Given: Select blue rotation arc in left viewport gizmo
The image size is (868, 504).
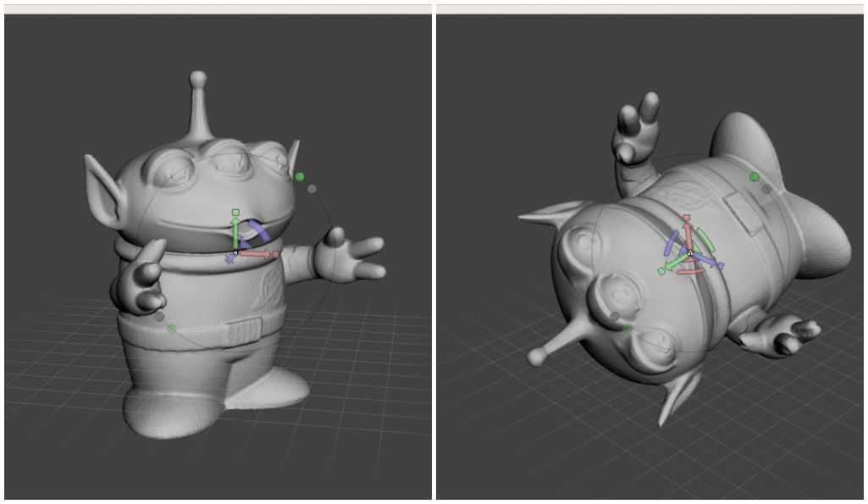Looking at the screenshot, I should [x=258, y=230].
